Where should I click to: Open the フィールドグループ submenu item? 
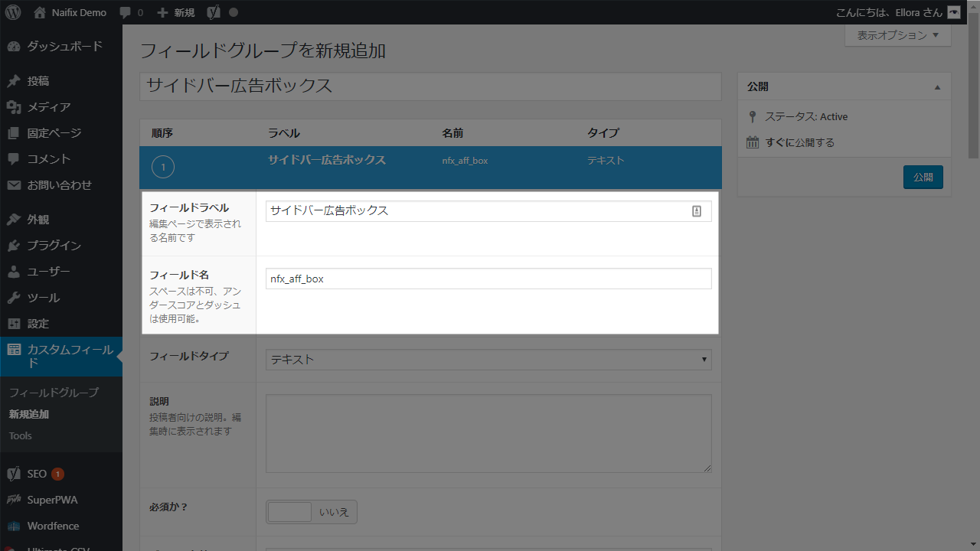(54, 393)
